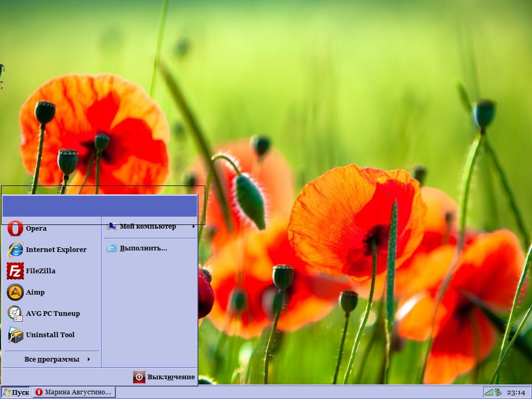Click the 23:14 clock in tray

[x=516, y=393]
